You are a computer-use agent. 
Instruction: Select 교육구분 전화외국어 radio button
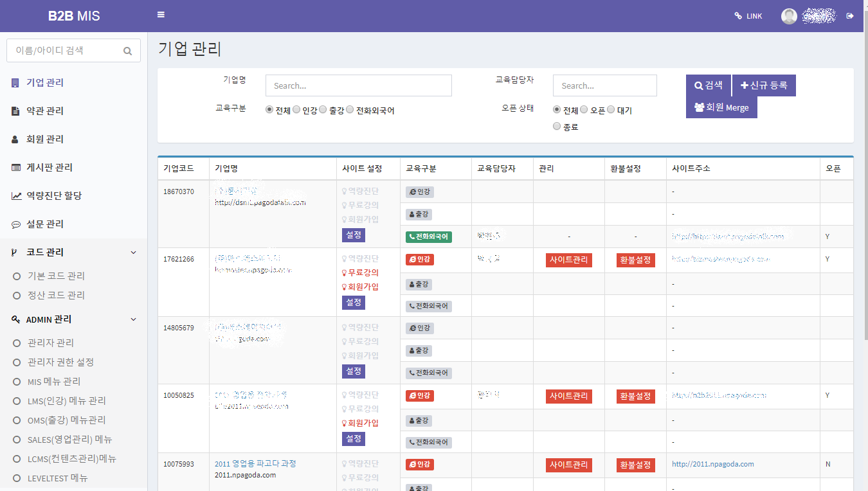350,110
